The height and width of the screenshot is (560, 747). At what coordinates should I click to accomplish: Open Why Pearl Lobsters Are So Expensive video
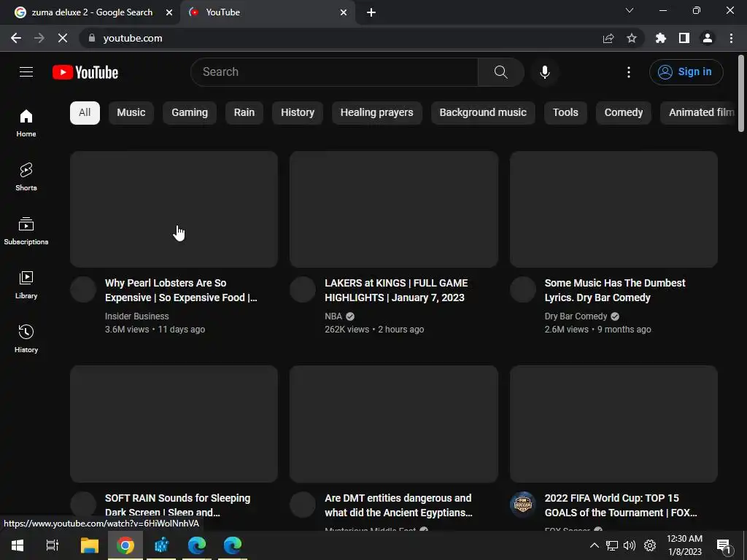point(181,290)
